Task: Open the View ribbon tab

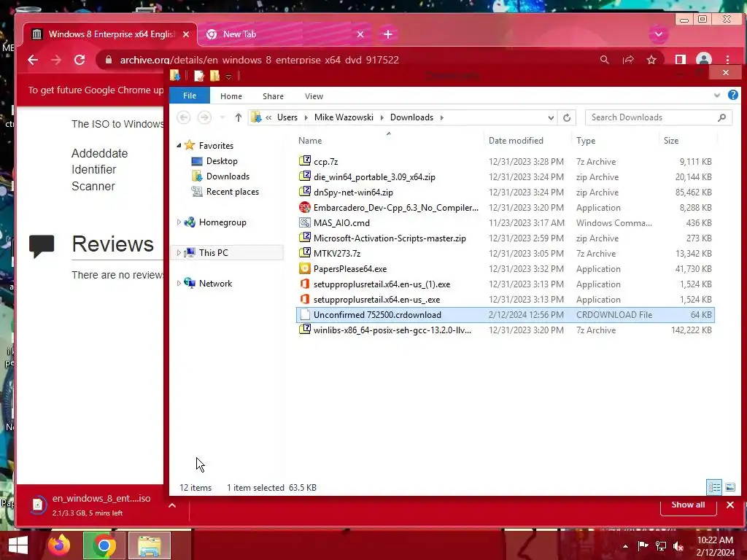Action: click(314, 96)
